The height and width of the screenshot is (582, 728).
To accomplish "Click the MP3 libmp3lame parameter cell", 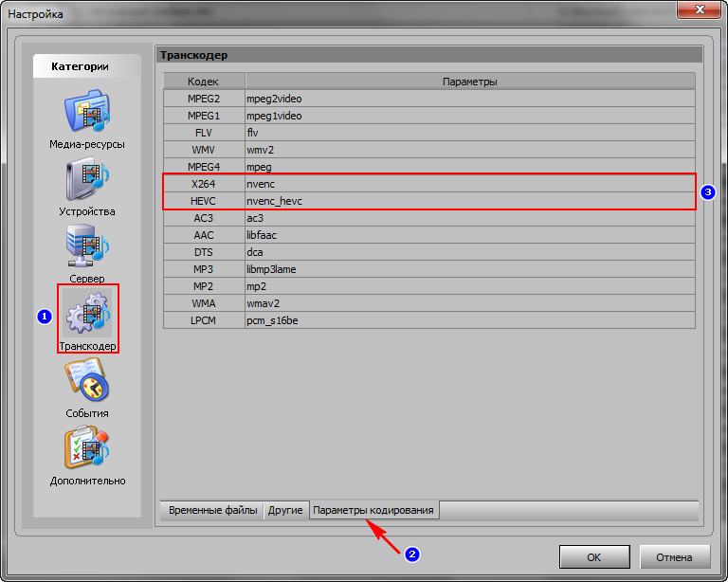I will point(469,269).
